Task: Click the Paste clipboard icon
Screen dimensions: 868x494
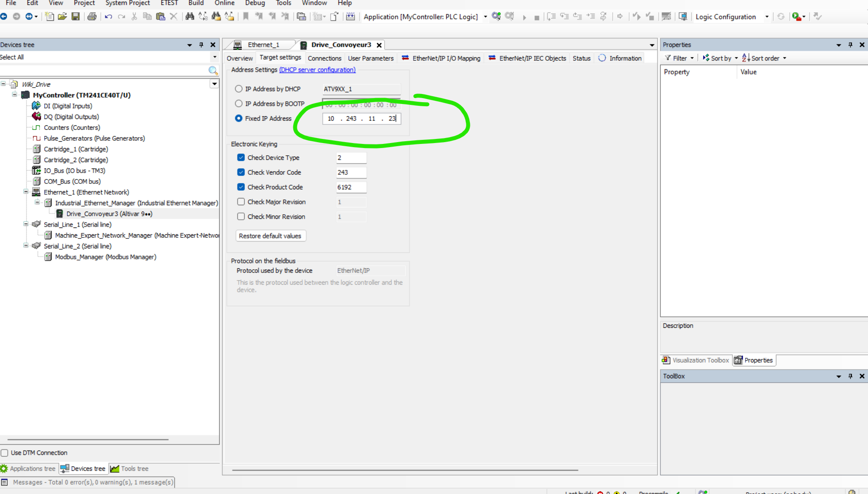Action: point(160,17)
